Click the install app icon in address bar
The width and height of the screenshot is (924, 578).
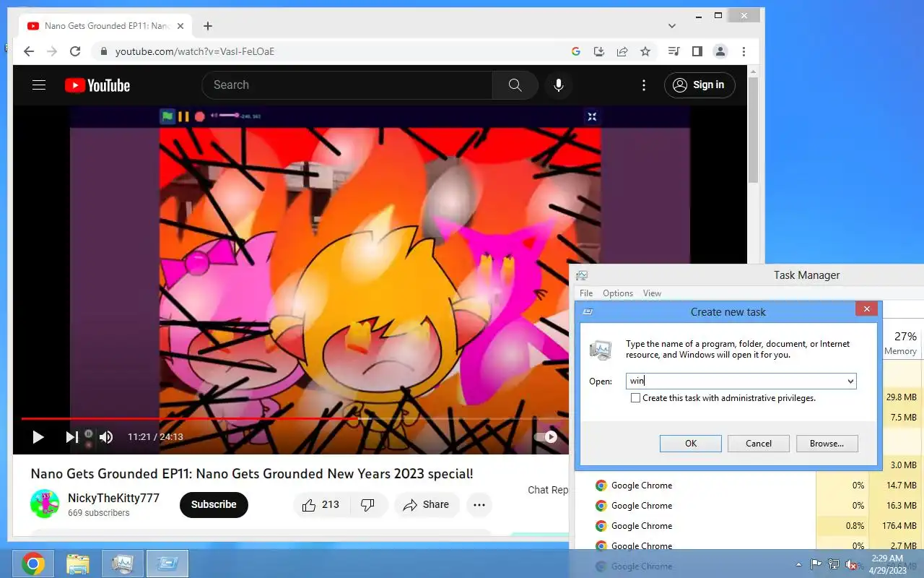tap(598, 51)
